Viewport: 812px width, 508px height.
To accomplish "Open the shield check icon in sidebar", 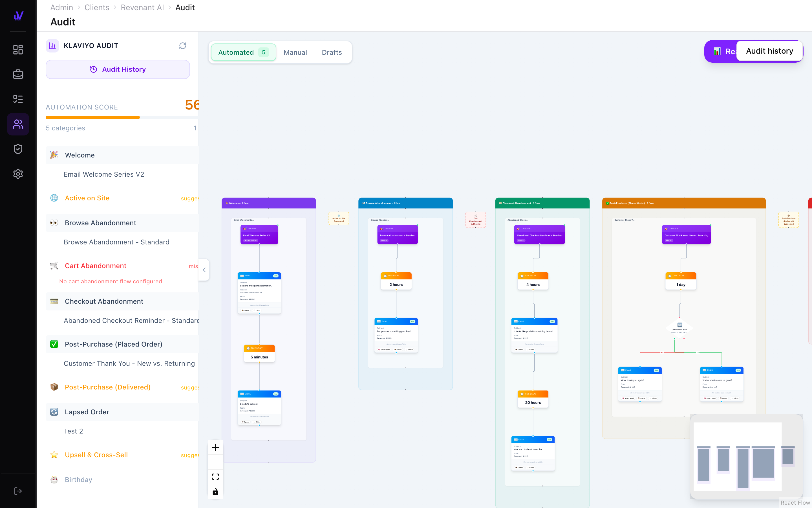I will (x=18, y=149).
